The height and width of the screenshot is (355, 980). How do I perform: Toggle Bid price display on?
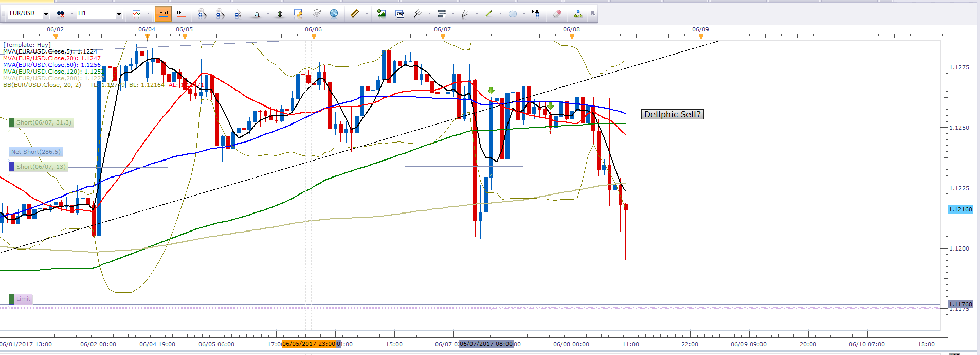pos(164,13)
